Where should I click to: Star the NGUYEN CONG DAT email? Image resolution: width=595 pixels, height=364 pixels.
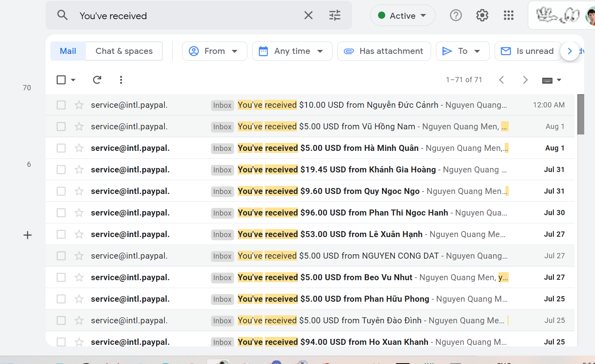pos(79,256)
